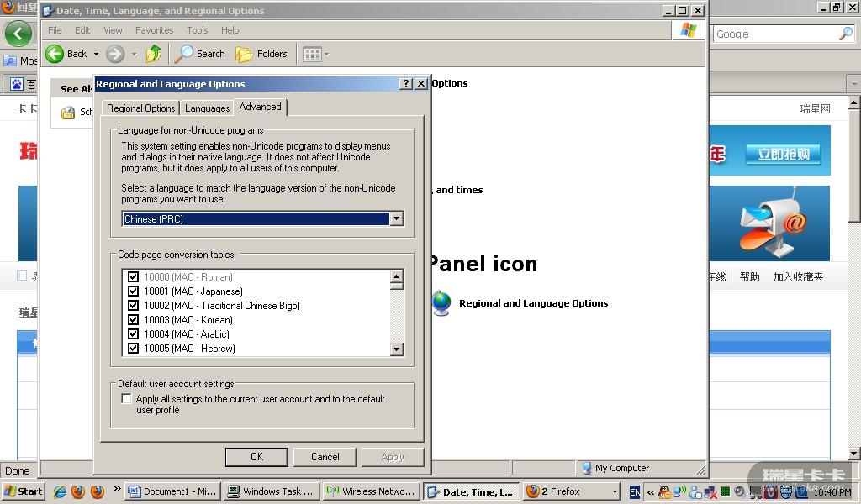Open the Help menu
This screenshot has width=861, height=504.
coord(230,30)
